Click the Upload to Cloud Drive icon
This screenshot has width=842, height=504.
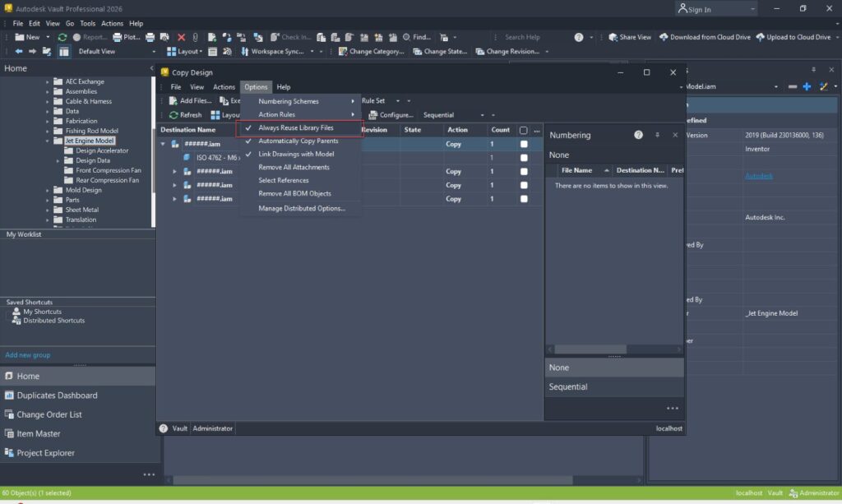pyautogui.click(x=761, y=37)
